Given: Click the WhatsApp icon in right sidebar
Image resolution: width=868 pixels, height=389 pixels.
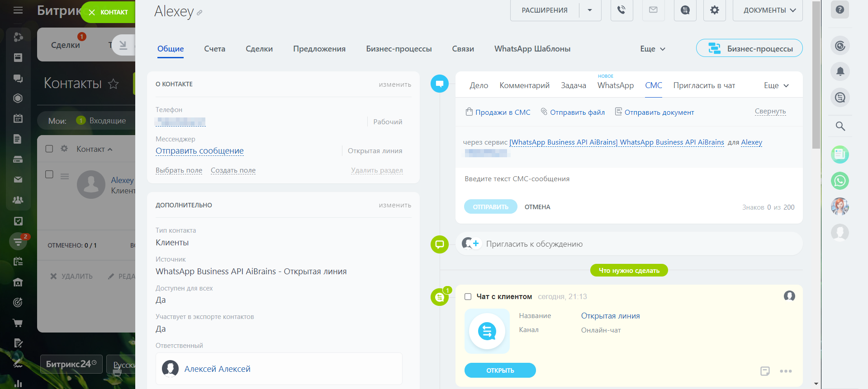Looking at the screenshot, I should tap(840, 181).
